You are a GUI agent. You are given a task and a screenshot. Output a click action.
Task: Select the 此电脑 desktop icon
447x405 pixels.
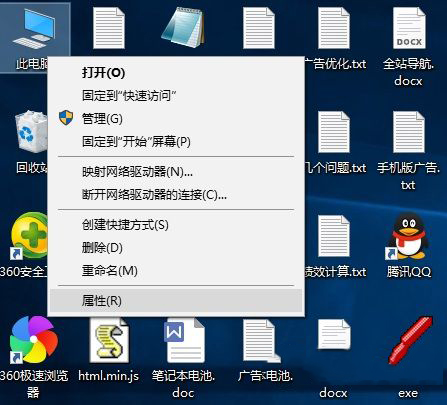33,30
